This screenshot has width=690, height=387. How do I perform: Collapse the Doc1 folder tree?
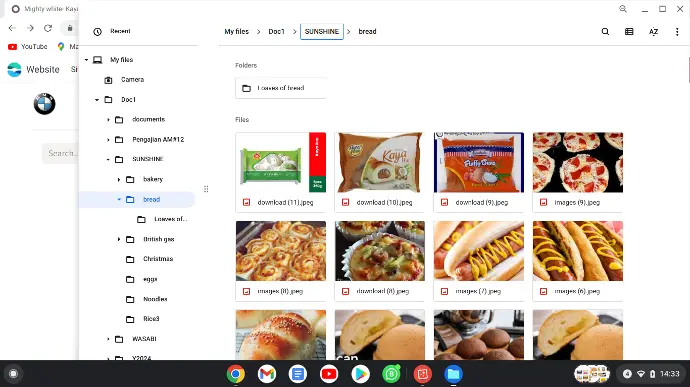pyautogui.click(x=97, y=100)
